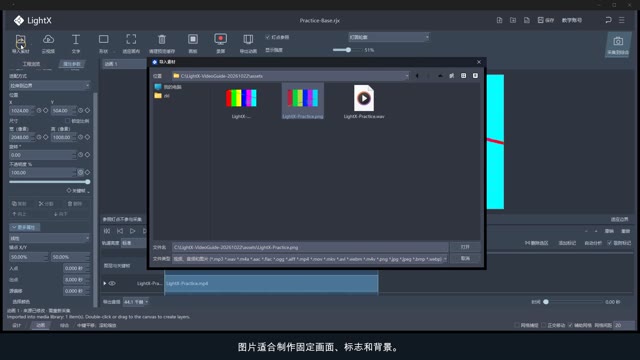
Task: Click the camera capture button at top right
Action: pyautogui.click(x=618, y=44)
